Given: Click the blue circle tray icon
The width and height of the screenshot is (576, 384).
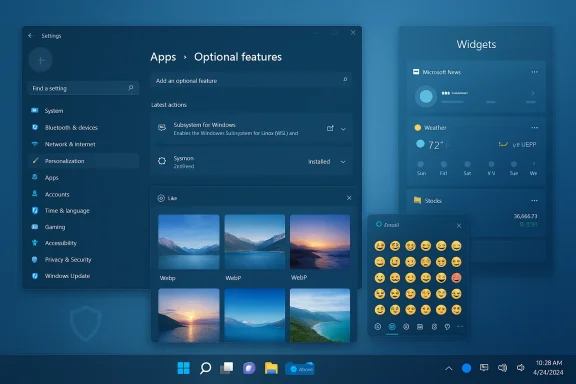Looking at the screenshot, I should (x=466, y=368).
